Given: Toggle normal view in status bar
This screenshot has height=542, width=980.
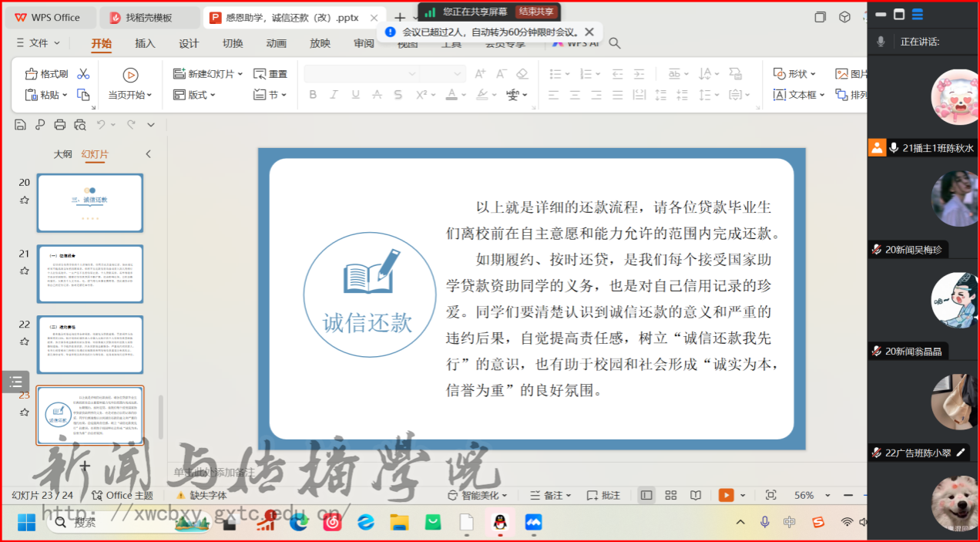Looking at the screenshot, I should click(646, 495).
